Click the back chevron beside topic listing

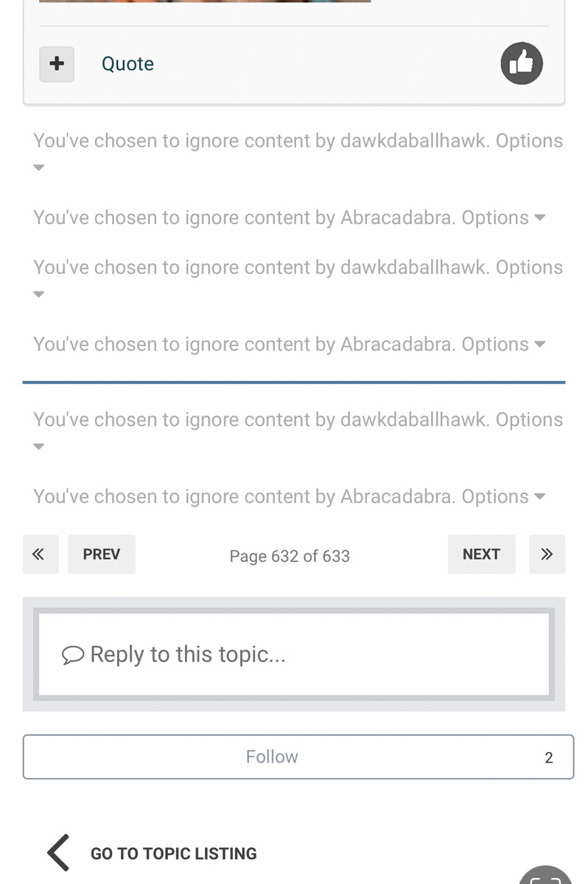(58, 853)
